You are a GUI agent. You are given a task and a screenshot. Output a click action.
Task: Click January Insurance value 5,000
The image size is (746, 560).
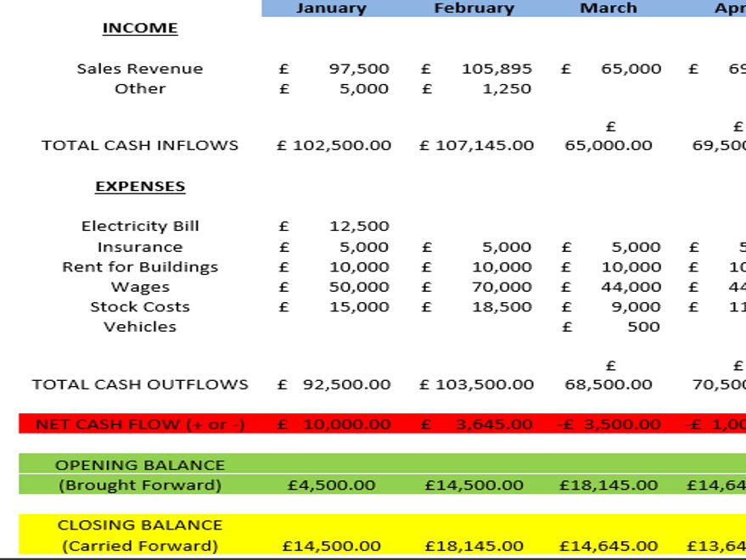pos(364,247)
